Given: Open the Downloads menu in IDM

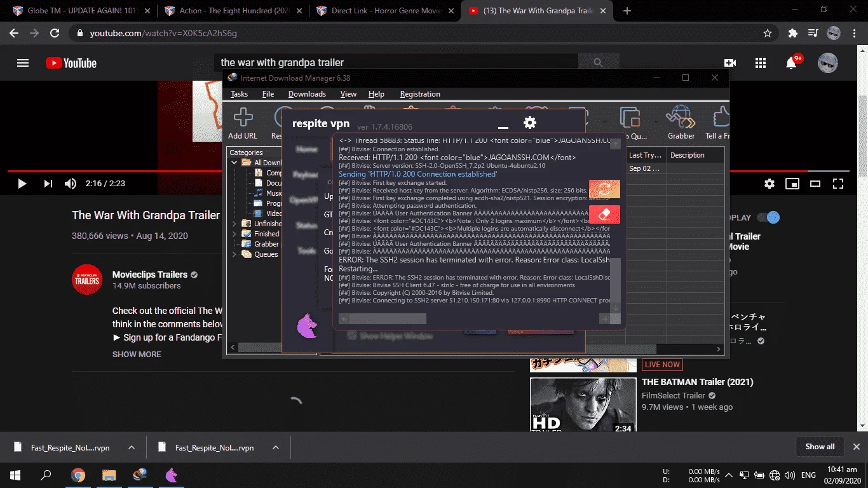Looking at the screenshot, I should pyautogui.click(x=307, y=94).
